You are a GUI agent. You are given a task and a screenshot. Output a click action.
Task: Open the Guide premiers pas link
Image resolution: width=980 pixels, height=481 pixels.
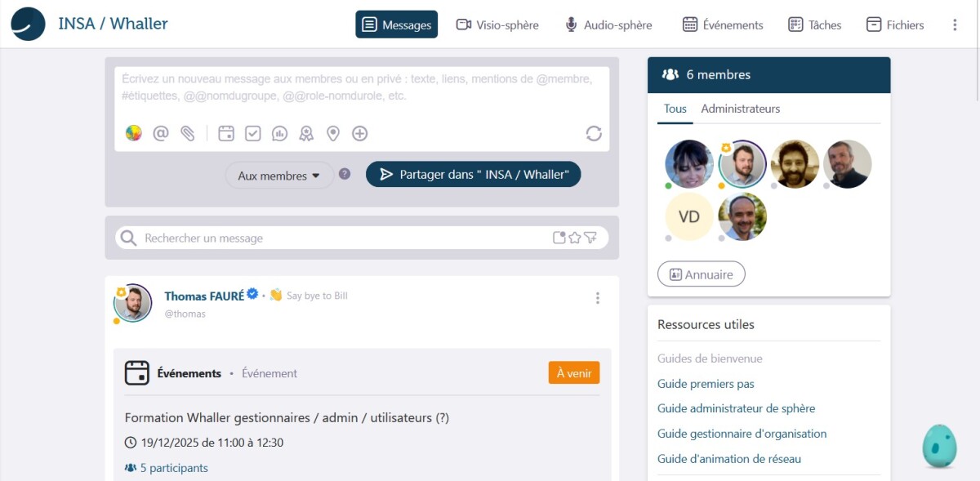tap(706, 384)
